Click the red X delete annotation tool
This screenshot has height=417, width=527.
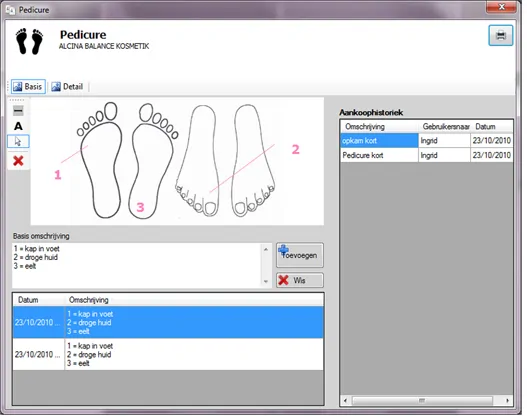(18, 161)
